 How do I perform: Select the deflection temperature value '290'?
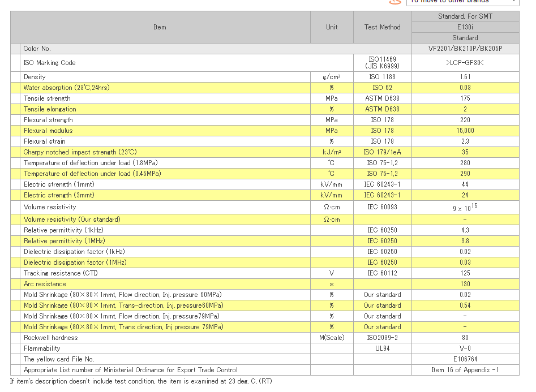(x=465, y=174)
